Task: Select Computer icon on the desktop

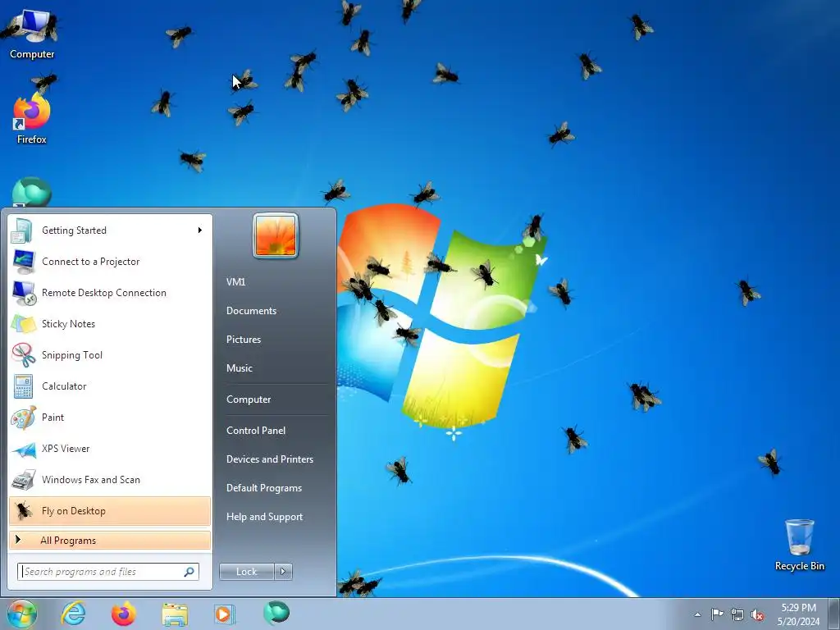Action: (32, 34)
